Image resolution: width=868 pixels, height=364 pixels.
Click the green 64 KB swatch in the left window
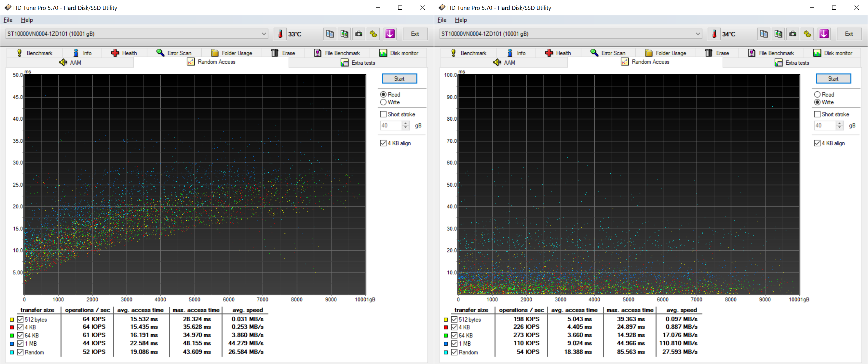pos(12,336)
